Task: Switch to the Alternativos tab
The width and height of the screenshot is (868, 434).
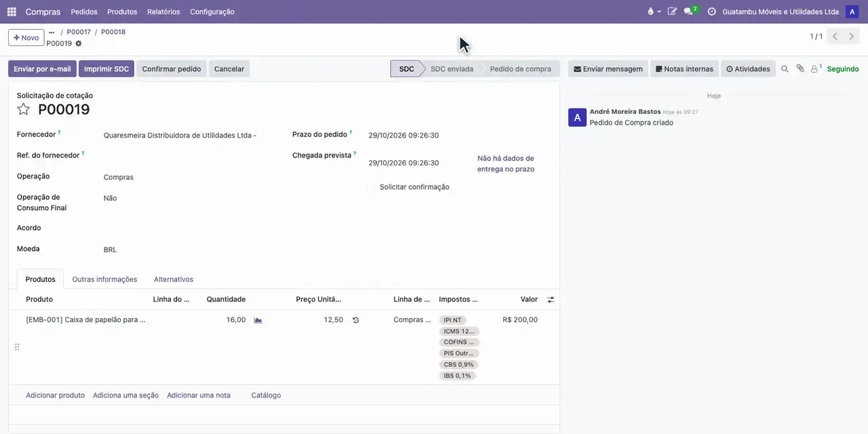Action: [x=174, y=279]
